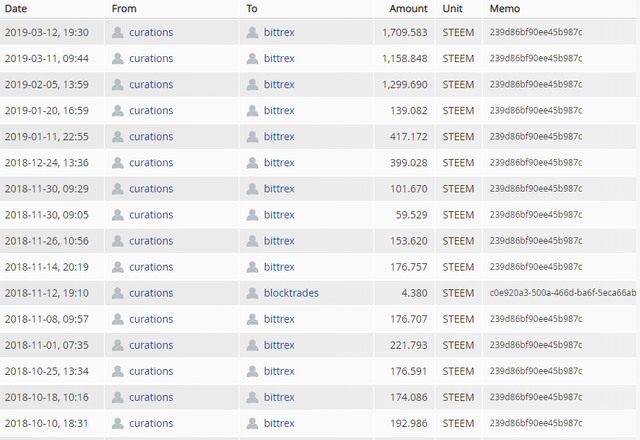
Task: Select the amount 399.028
Action: pos(409,163)
